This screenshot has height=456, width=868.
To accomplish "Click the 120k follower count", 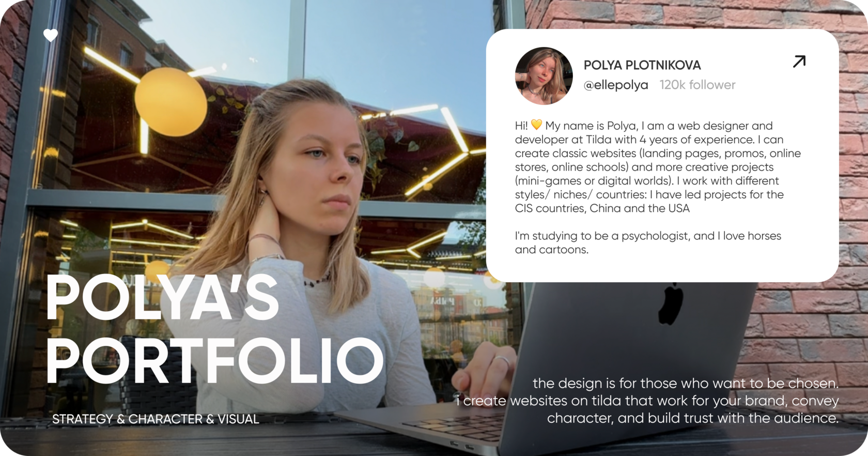I will pyautogui.click(x=697, y=85).
